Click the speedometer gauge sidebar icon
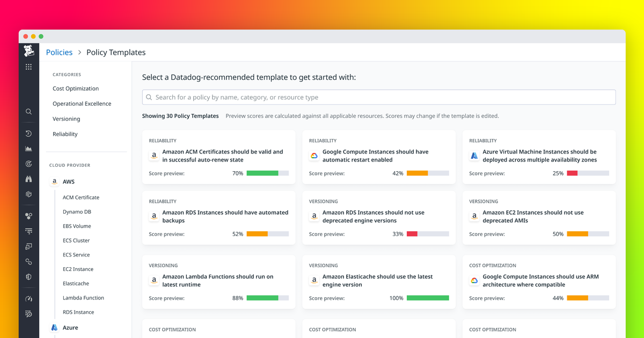Screen dimensions: 644x338 (29, 299)
